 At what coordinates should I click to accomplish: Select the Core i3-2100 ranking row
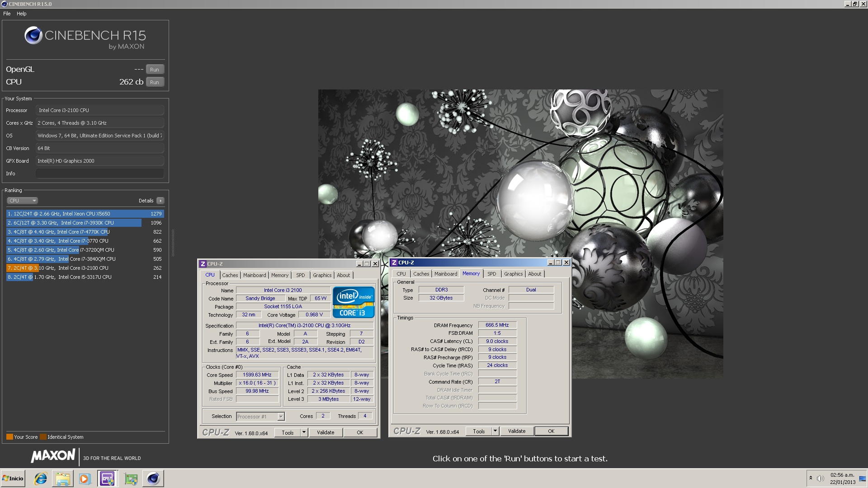85,268
